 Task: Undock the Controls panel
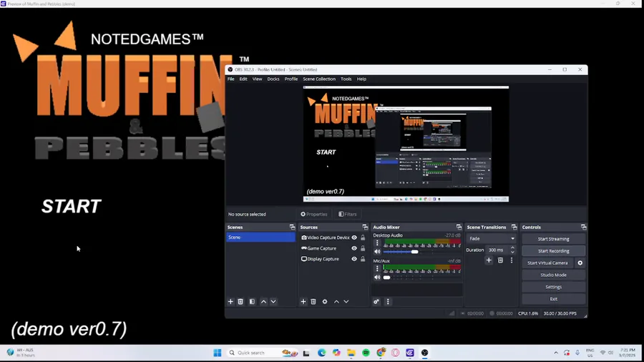(583, 227)
